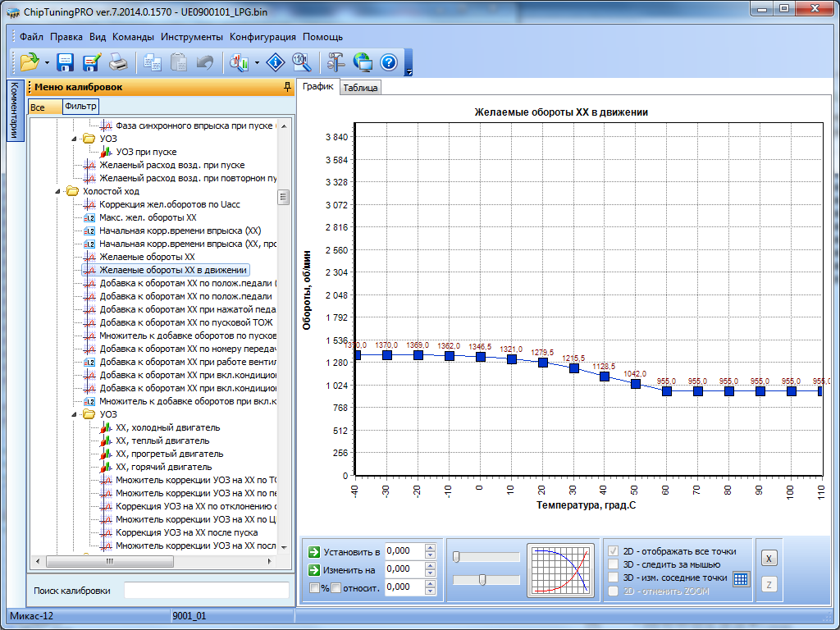
Task: Click the blue question mark help icon
Action: click(389, 62)
